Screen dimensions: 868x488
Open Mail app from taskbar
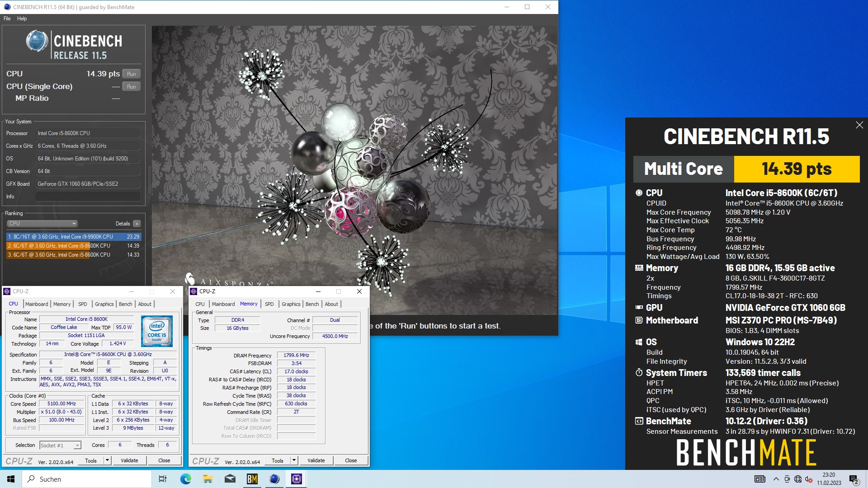(230, 479)
